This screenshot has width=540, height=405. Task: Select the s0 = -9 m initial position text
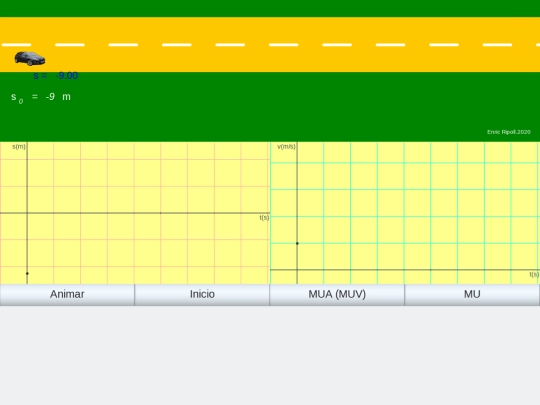tap(41, 97)
